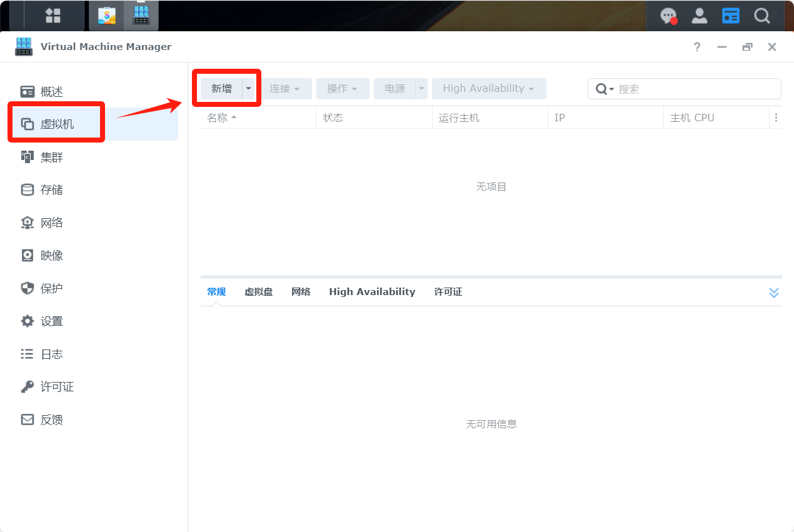Viewport: 794px width, 532px height.
Task: Click the 新增 button
Action: pyautogui.click(x=221, y=89)
